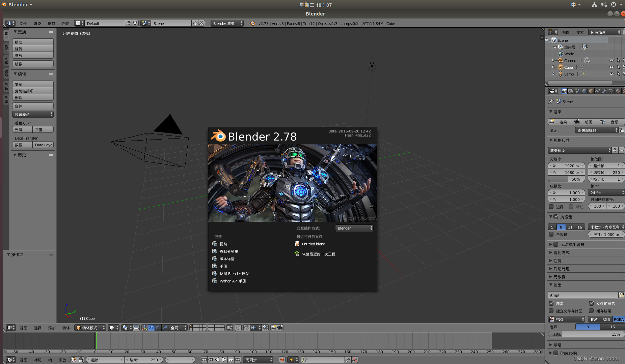Open the 3D view 添加 Add menu
625x364 pixels.
click(x=52, y=328)
